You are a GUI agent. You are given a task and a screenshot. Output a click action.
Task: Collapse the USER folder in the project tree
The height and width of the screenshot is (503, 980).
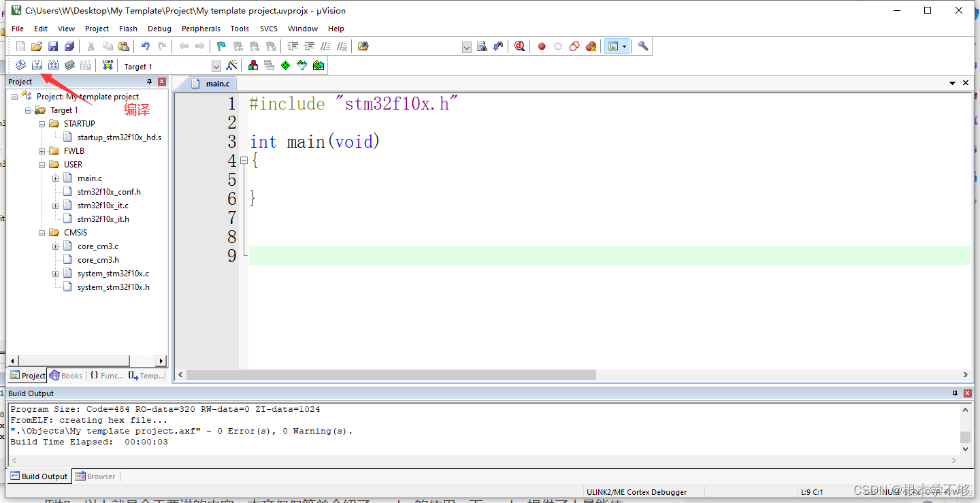[42, 164]
